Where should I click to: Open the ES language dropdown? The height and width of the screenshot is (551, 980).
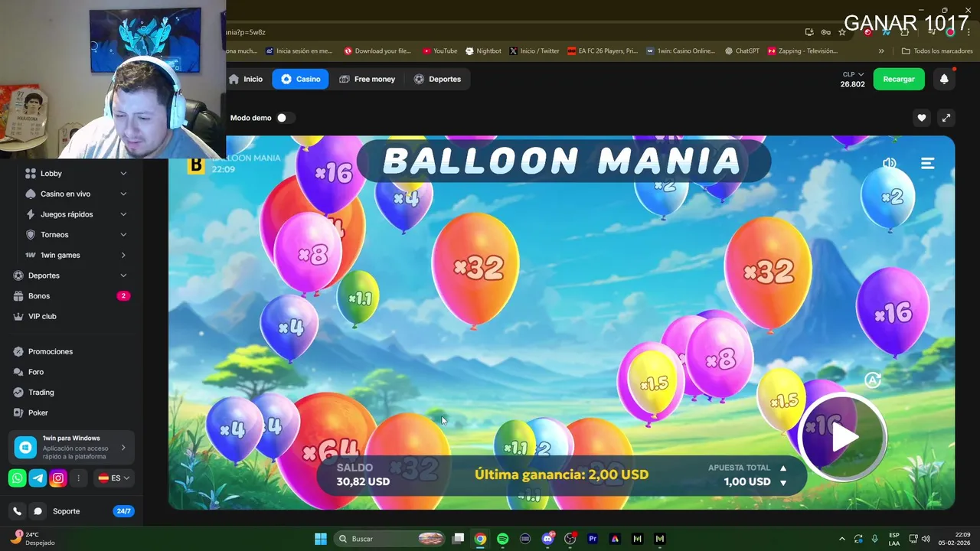click(114, 478)
